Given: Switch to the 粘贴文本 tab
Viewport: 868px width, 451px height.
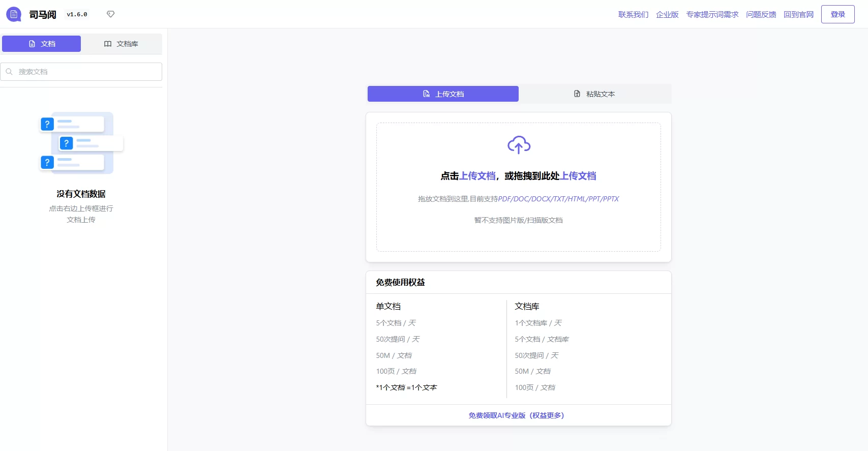Looking at the screenshot, I should point(594,94).
